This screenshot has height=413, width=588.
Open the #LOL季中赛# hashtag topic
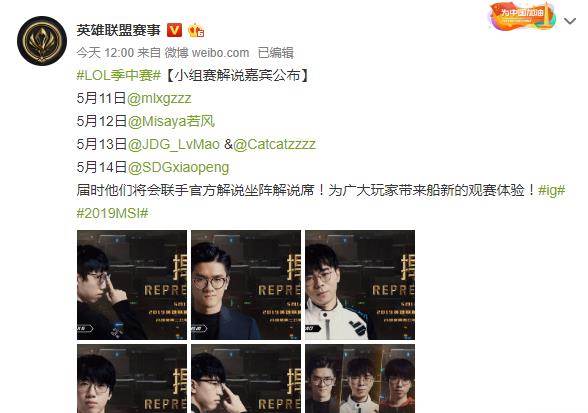point(119,75)
